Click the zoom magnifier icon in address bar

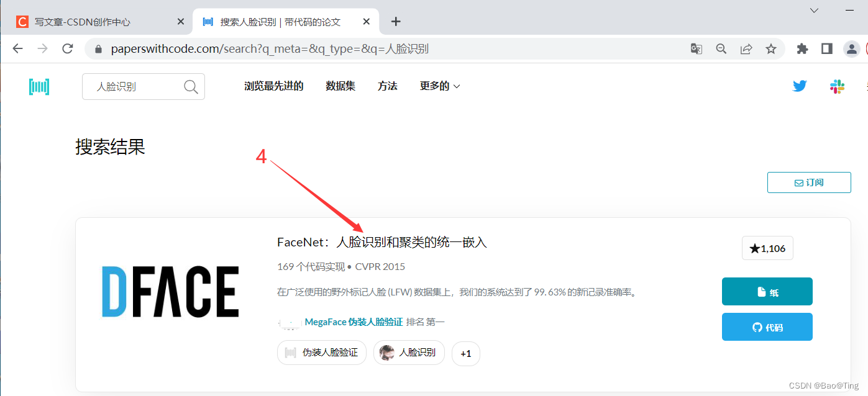(721, 48)
